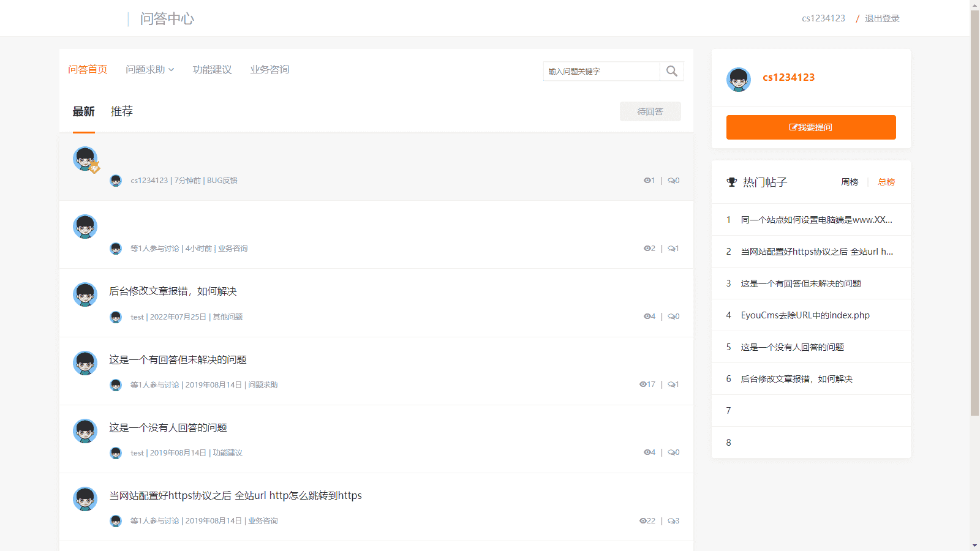Screen dimensions: 980x551
Task: Click the eye icon showing 17 views
Action: coord(643,384)
